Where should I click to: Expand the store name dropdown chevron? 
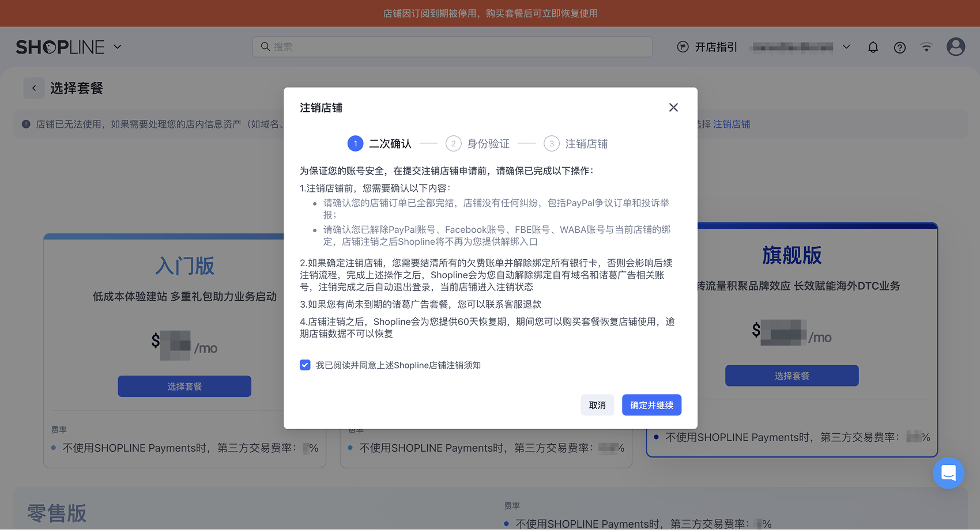tap(846, 47)
